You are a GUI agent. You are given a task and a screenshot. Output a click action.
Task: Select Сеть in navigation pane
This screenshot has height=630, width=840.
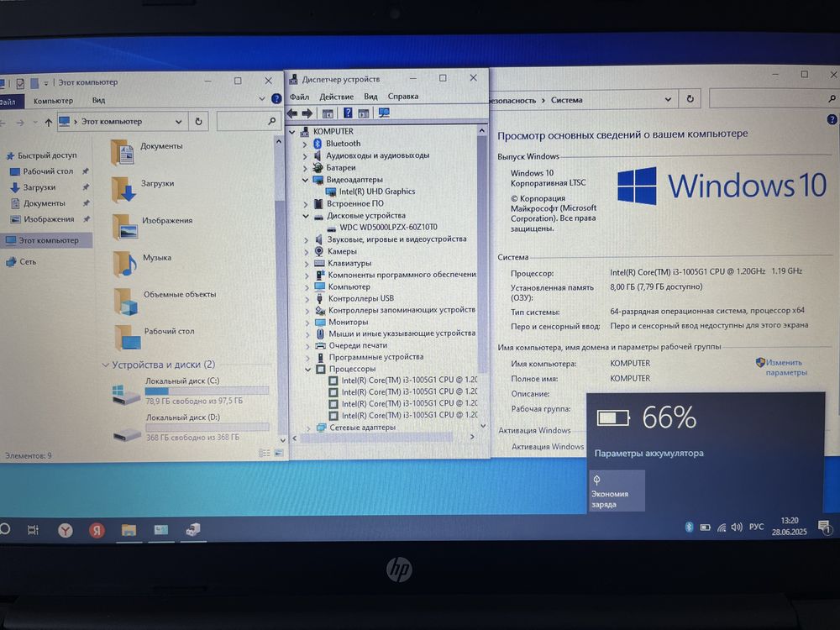28,262
